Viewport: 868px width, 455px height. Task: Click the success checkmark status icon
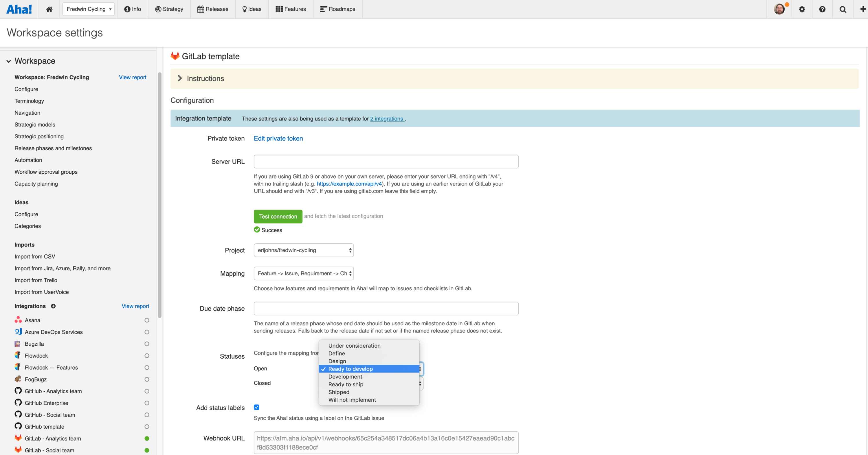coord(257,230)
